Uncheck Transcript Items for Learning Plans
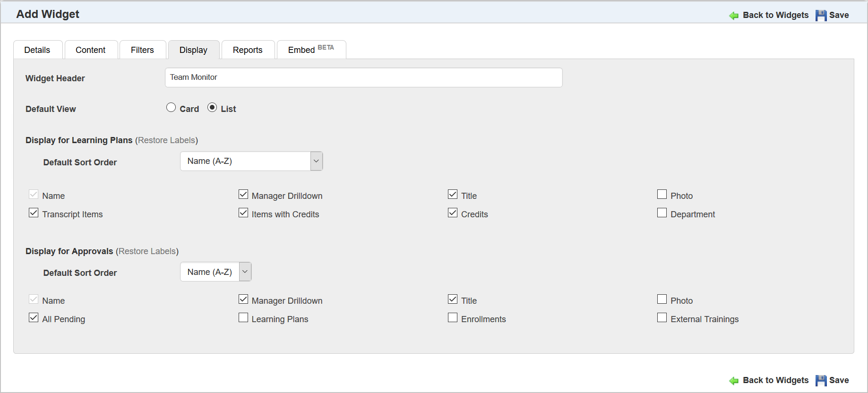This screenshot has height=393, width=868. (34, 213)
